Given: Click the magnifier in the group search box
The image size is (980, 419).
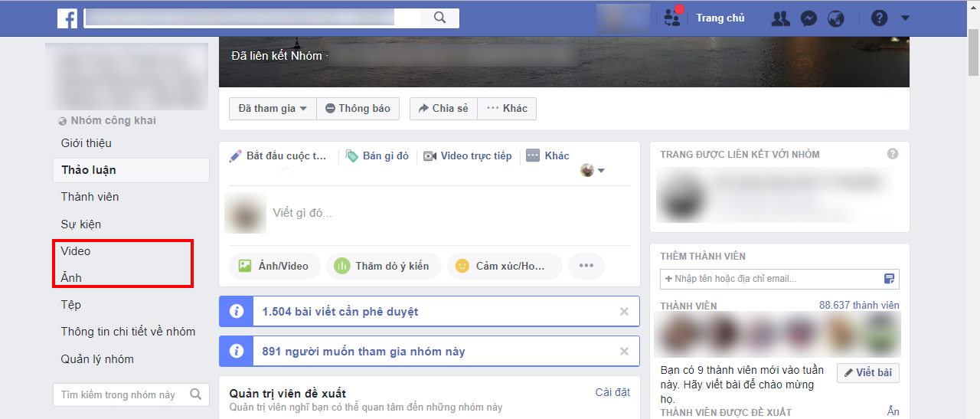Looking at the screenshot, I should [x=196, y=394].
